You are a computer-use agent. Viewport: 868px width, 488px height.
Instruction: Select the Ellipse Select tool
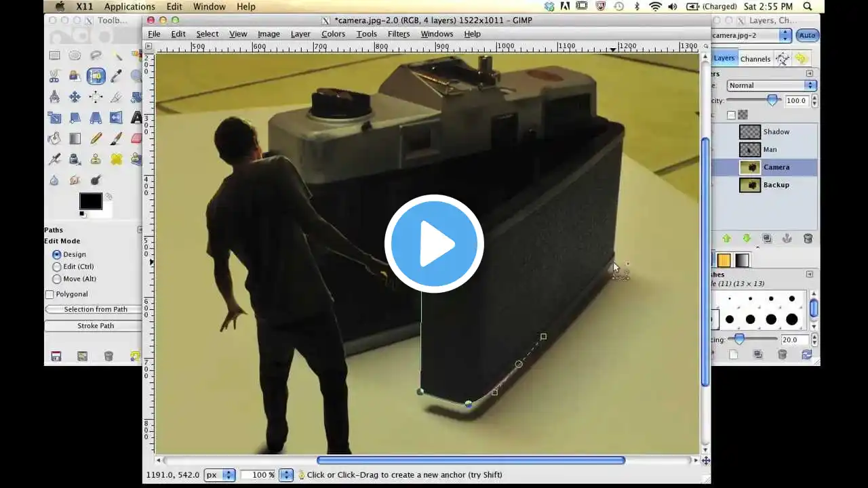click(x=75, y=56)
